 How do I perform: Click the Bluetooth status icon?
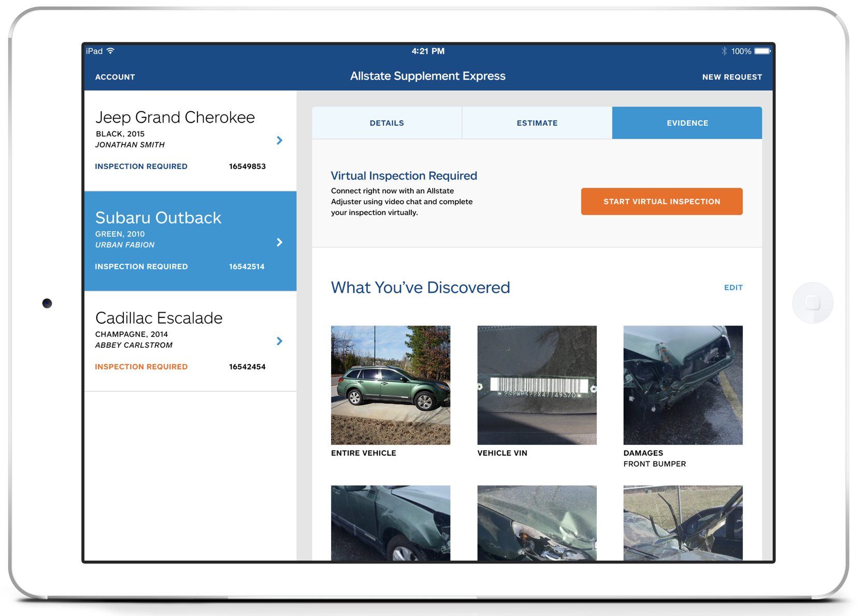coord(724,51)
